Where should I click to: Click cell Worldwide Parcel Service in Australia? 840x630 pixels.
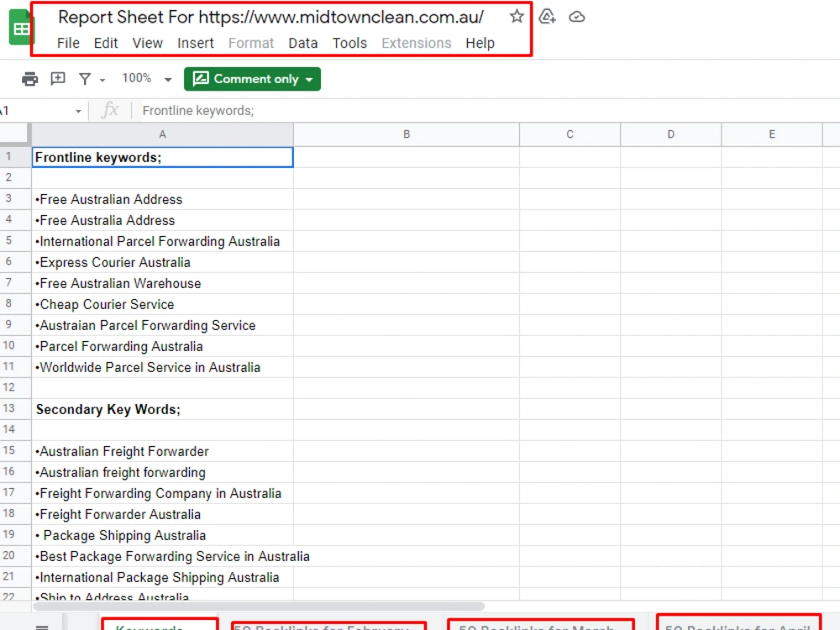coord(162,367)
